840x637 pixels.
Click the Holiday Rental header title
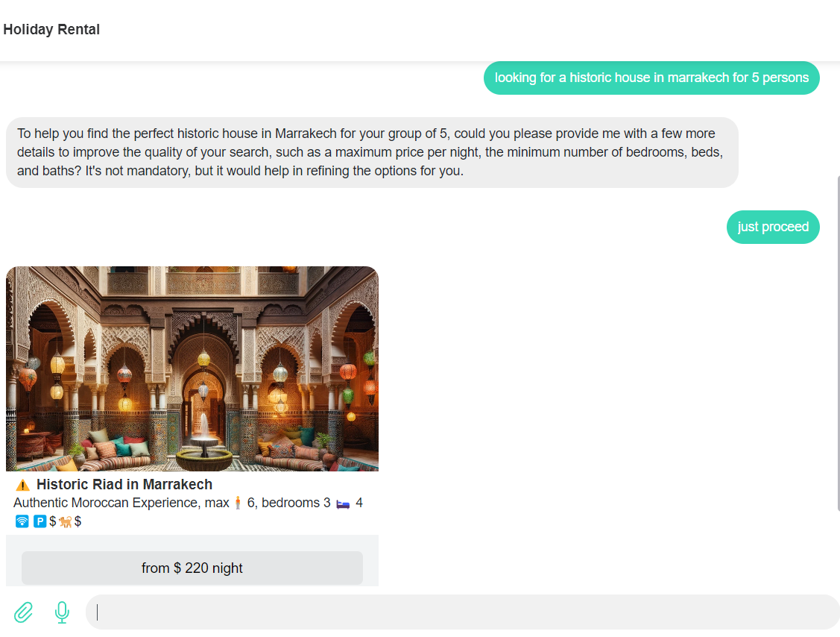[x=51, y=30]
